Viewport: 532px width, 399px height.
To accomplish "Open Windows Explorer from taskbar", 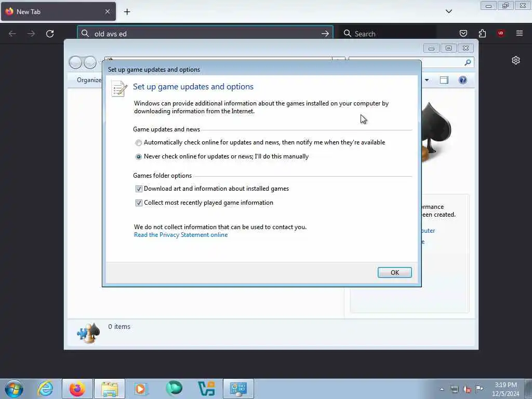I will pos(110,389).
